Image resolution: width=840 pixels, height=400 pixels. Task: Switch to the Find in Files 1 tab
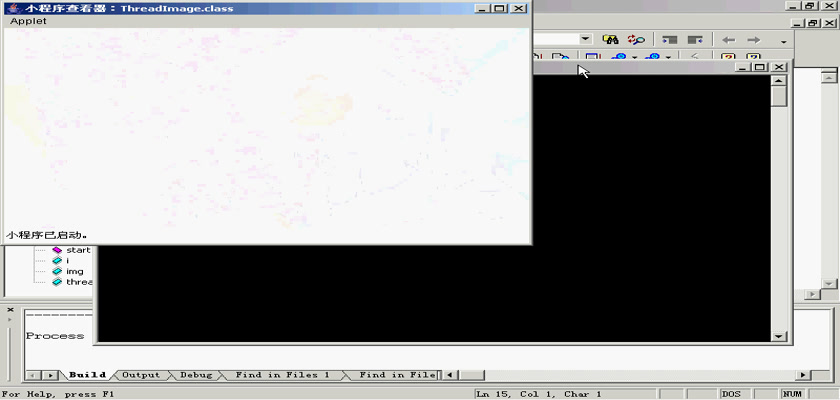(282, 375)
